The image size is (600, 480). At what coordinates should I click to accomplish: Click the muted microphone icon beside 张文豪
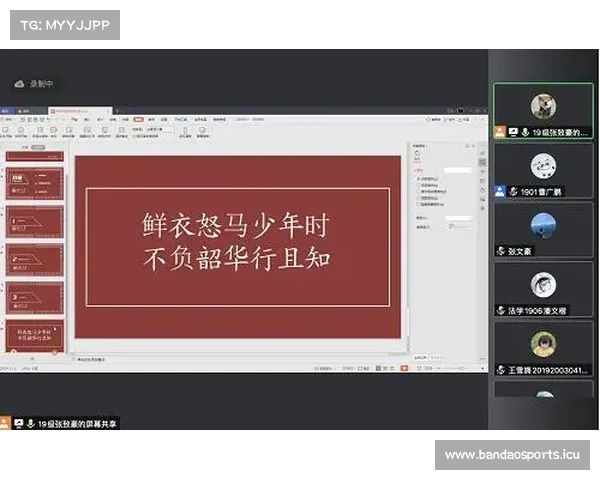point(501,251)
